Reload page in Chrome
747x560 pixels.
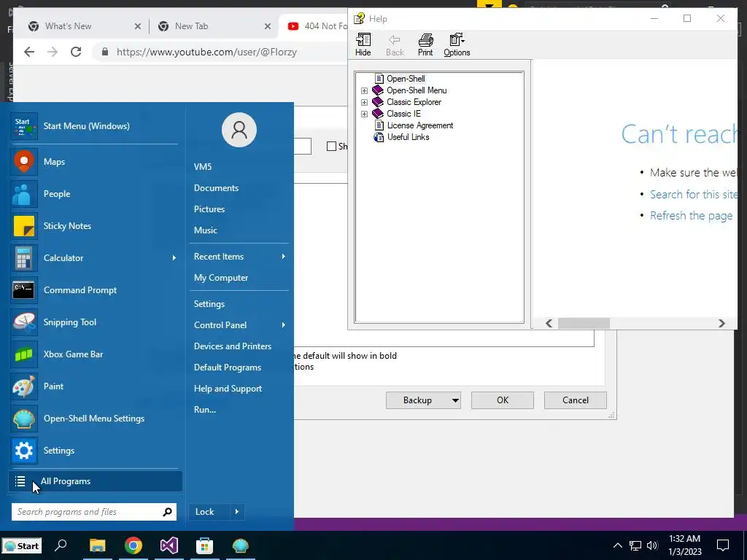[76, 52]
